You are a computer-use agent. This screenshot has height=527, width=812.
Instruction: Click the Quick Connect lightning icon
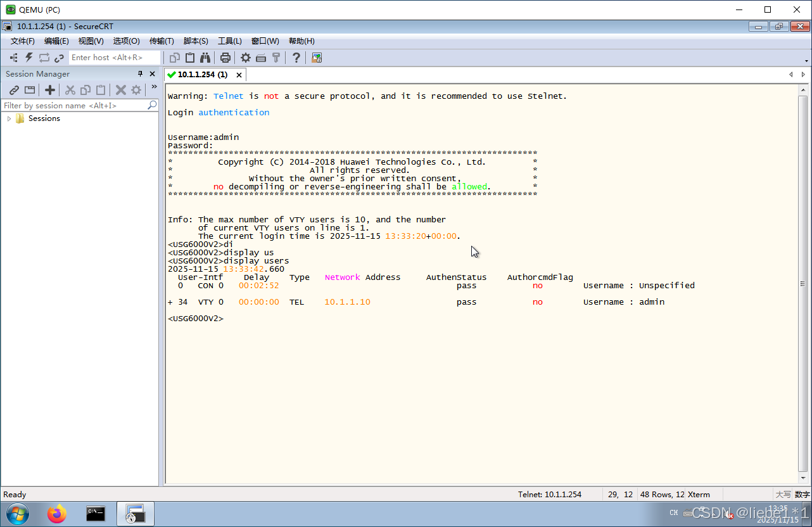[29, 58]
